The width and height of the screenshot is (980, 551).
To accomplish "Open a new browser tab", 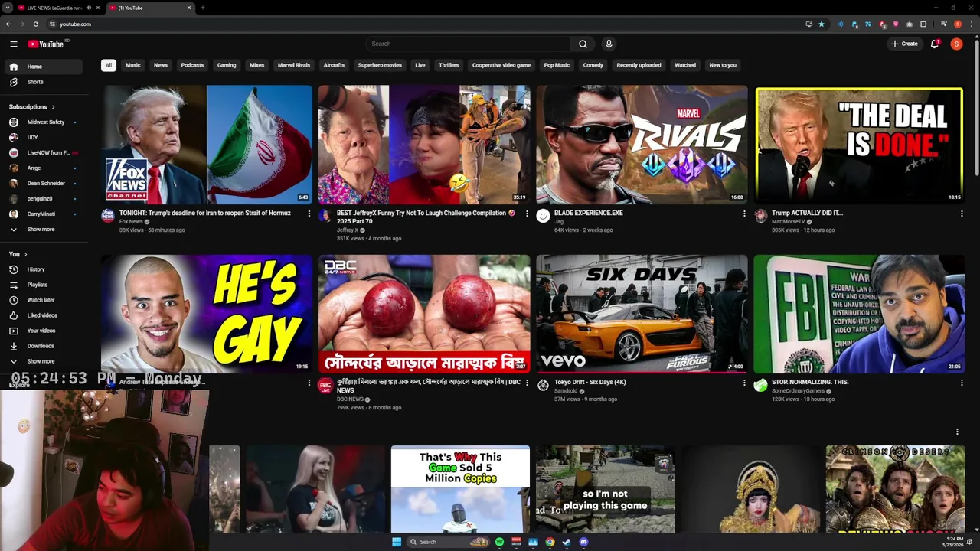I will click(x=202, y=8).
